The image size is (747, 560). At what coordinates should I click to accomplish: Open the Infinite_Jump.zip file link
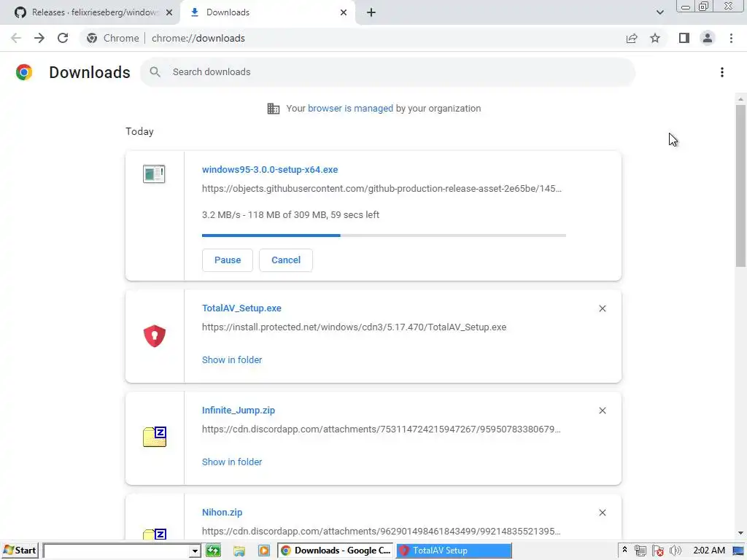pyautogui.click(x=239, y=410)
